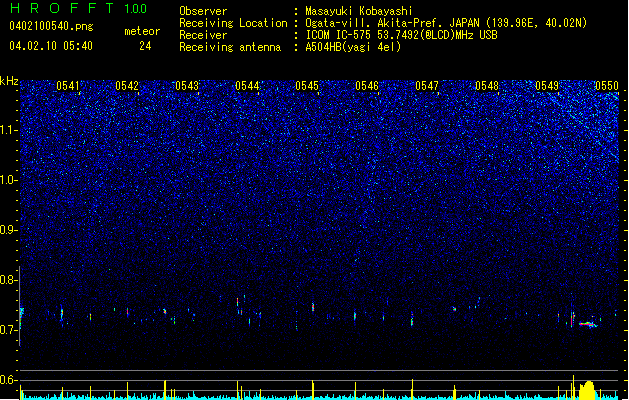The width and height of the screenshot is (629, 400).
Task: Click the word meteor above the count
Action: pos(142,31)
